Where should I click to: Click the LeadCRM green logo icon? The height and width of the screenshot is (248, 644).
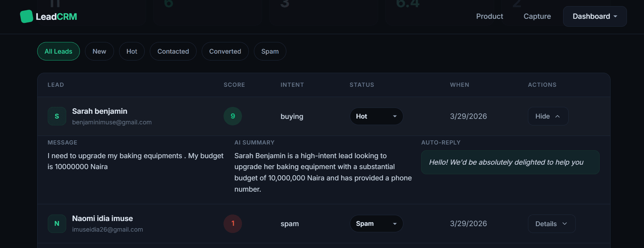point(27,16)
